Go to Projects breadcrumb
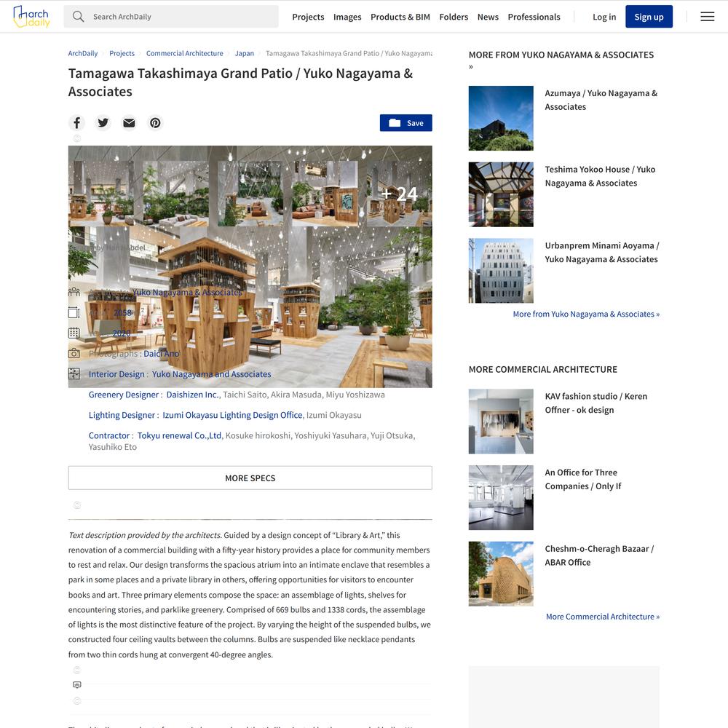728x728 pixels. click(122, 53)
